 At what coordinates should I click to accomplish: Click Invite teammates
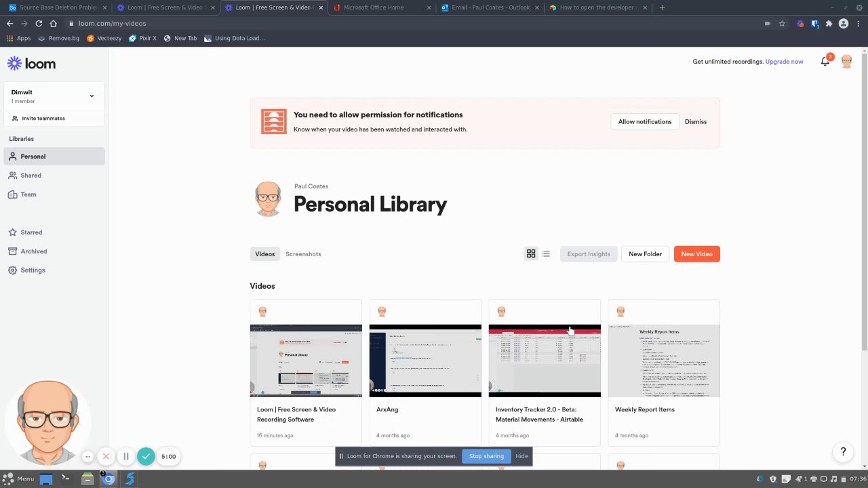coord(43,118)
